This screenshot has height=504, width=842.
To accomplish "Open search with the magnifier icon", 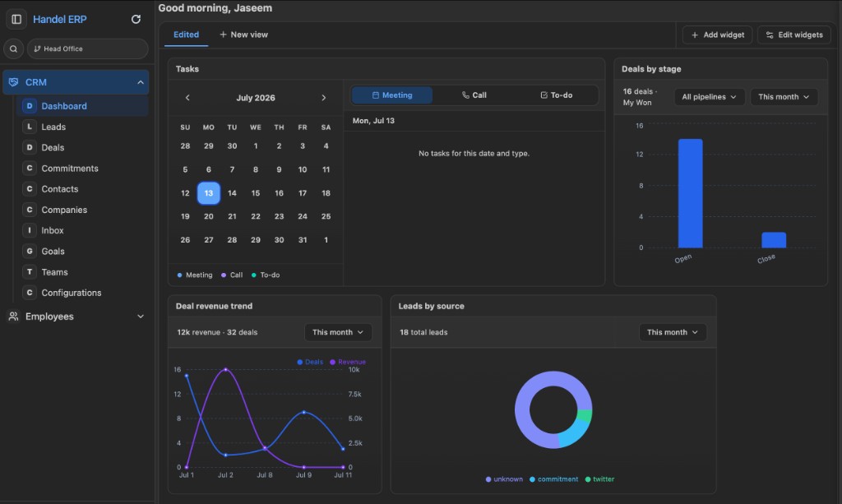I will click(13, 49).
